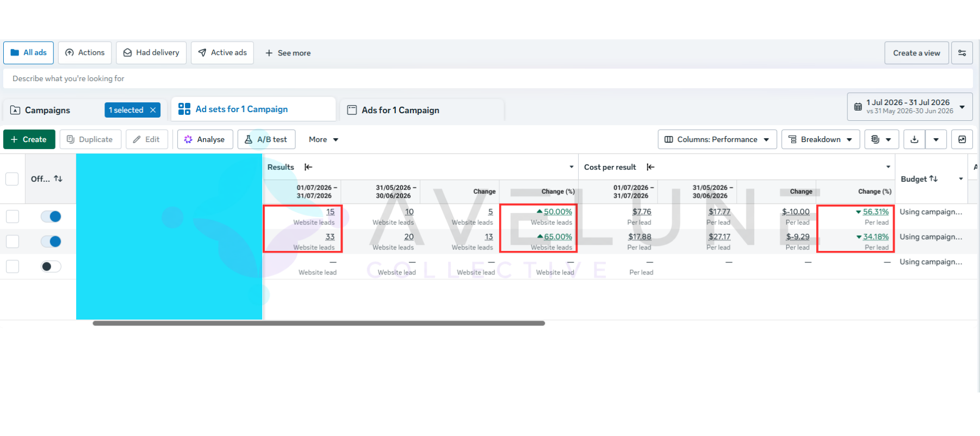Click See more views
Screen dimensions: 980x436
pos(288,53)
